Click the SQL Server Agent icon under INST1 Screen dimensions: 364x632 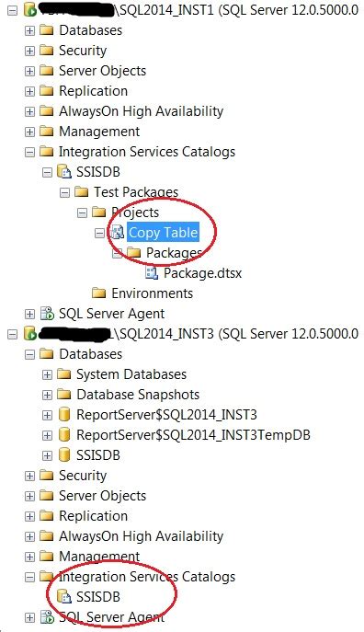point(47,314)
